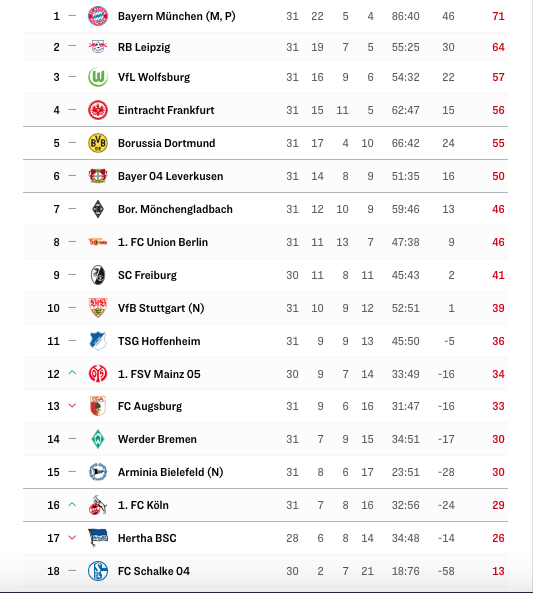Screen dimensions: 533x593
Task: Open the Bor. Mönchengladbach team link
Action: pos(175,209)
